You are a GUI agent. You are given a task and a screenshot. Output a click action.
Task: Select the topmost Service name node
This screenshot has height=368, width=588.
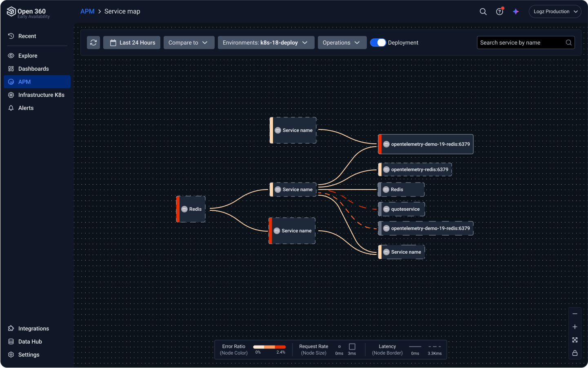tap(293, 130)
